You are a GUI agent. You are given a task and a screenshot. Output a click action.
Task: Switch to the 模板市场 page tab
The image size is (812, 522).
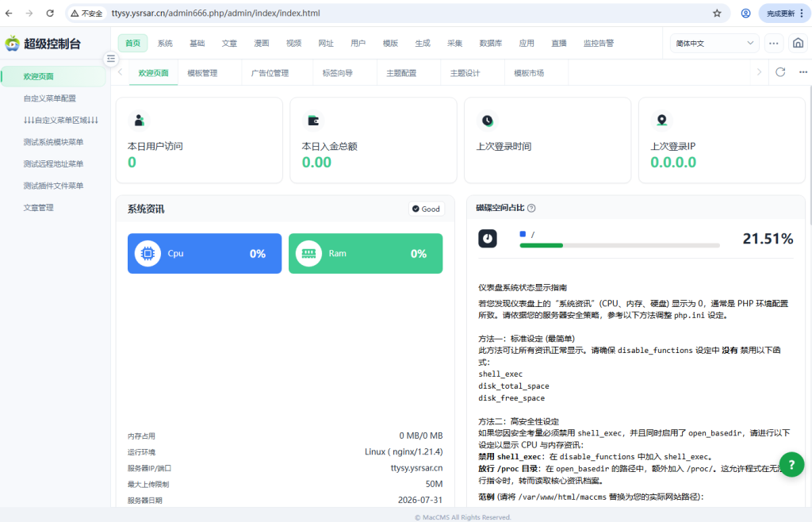click(x=529, y=73)
